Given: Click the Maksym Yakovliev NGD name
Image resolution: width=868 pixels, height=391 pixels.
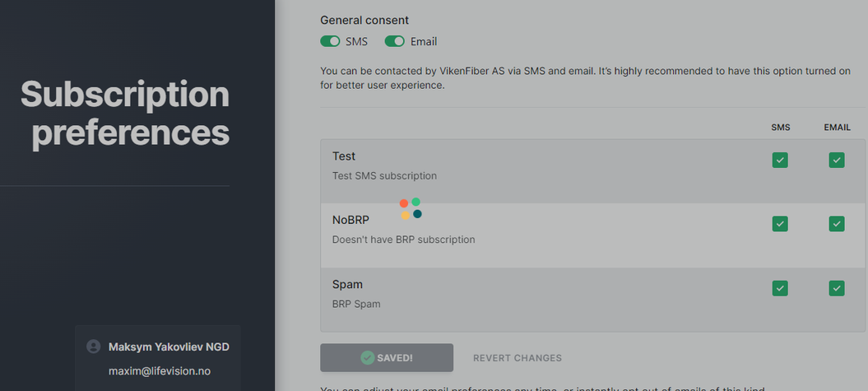Looking at the screenshot, I should [x=169, y=347].
